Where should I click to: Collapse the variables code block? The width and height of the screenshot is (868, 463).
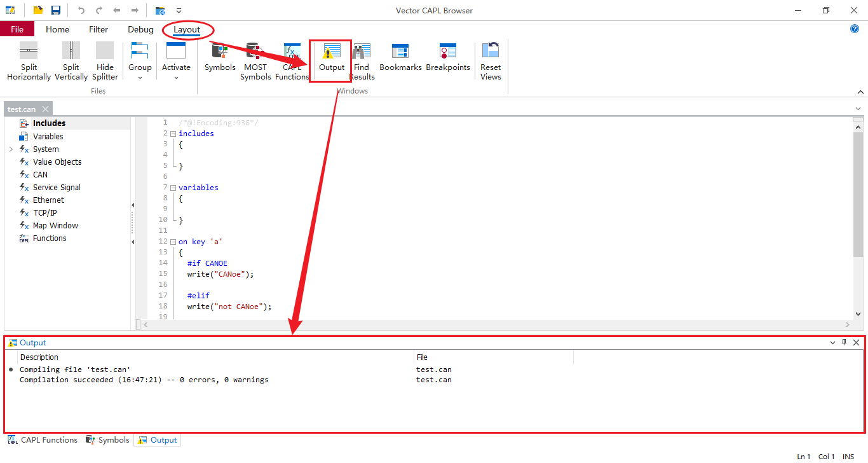coord(173,188)
